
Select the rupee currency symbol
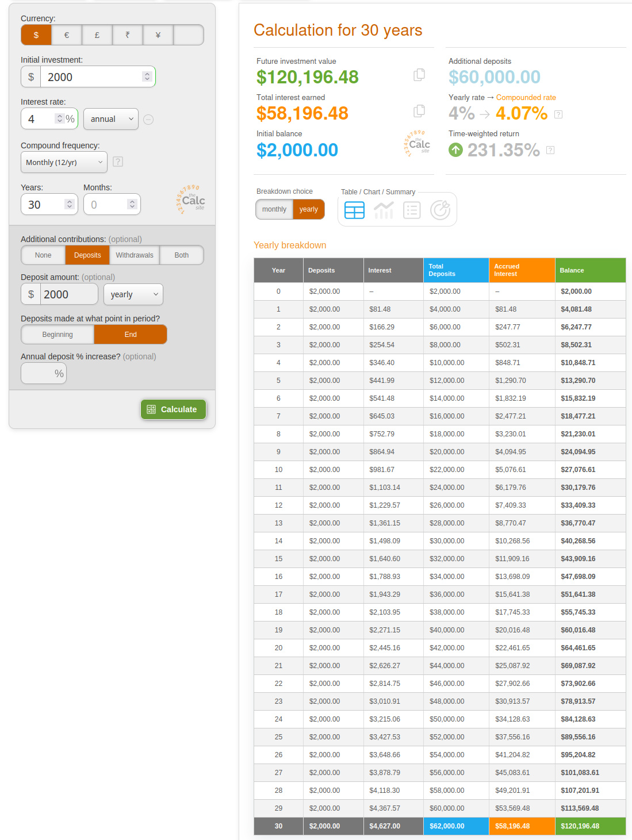128,35
